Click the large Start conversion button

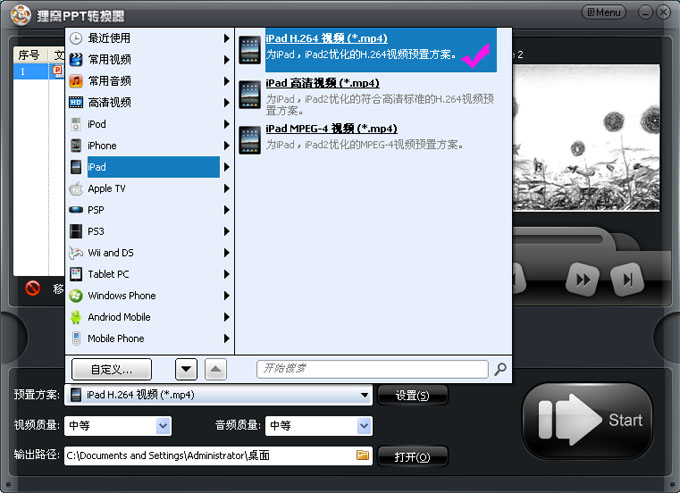[587, 420]
